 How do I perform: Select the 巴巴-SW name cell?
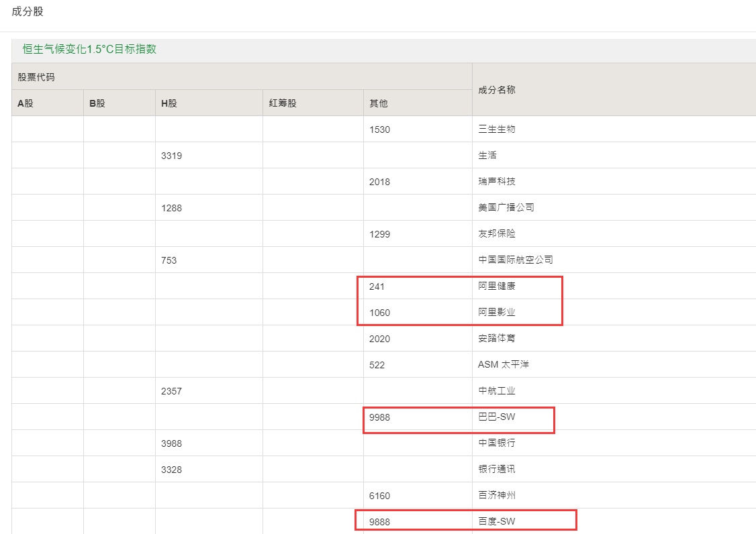pos(497,417)
